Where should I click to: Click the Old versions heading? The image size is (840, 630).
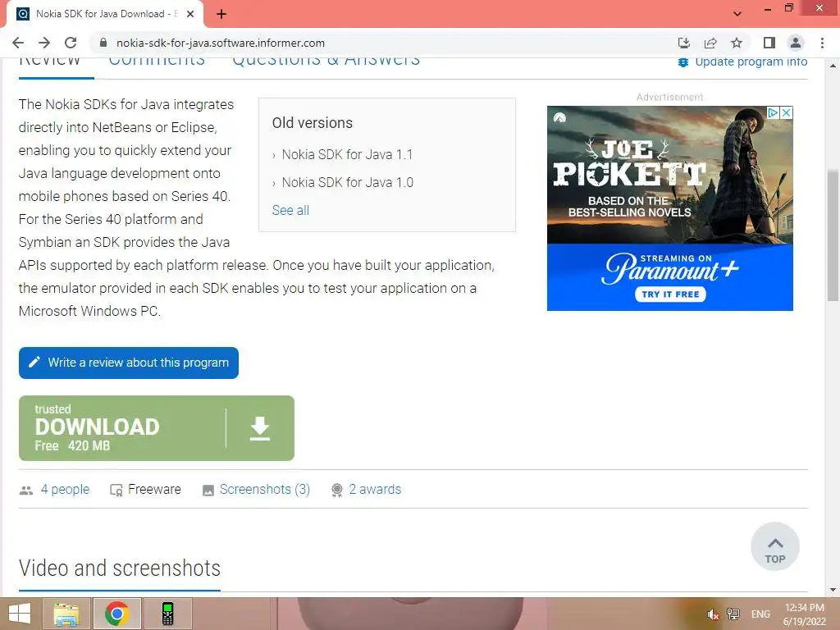click(313, 123)
